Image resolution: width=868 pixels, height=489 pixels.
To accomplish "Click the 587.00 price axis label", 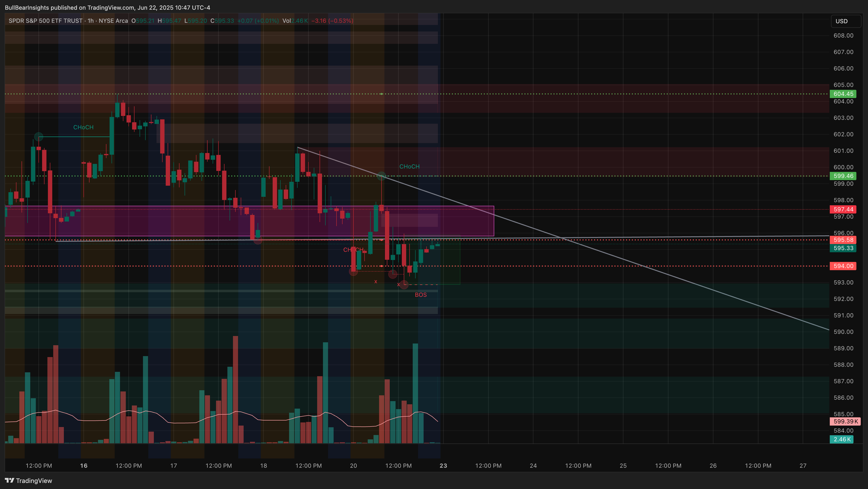I will click(x=843, y=381).
